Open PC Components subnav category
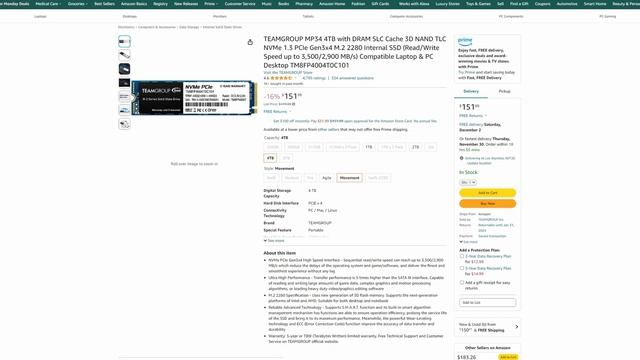This screenshot has height=360, width=640. 511,16
